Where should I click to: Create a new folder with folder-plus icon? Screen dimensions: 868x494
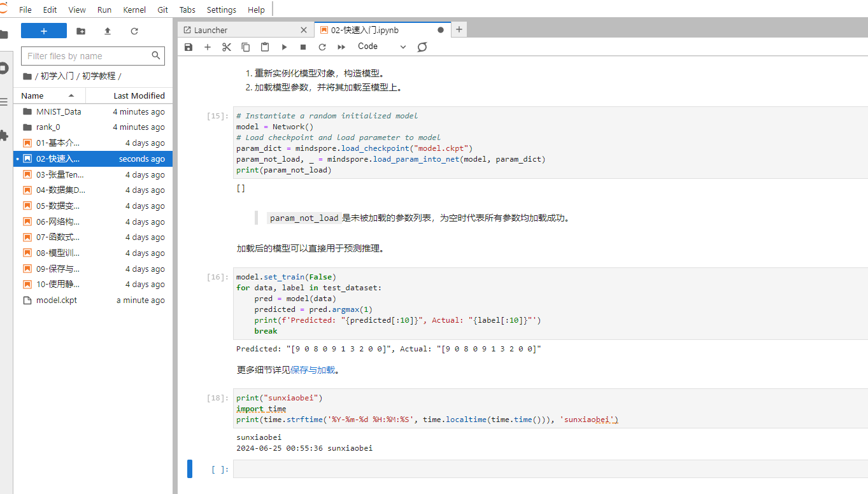click(x=81, y=31)
